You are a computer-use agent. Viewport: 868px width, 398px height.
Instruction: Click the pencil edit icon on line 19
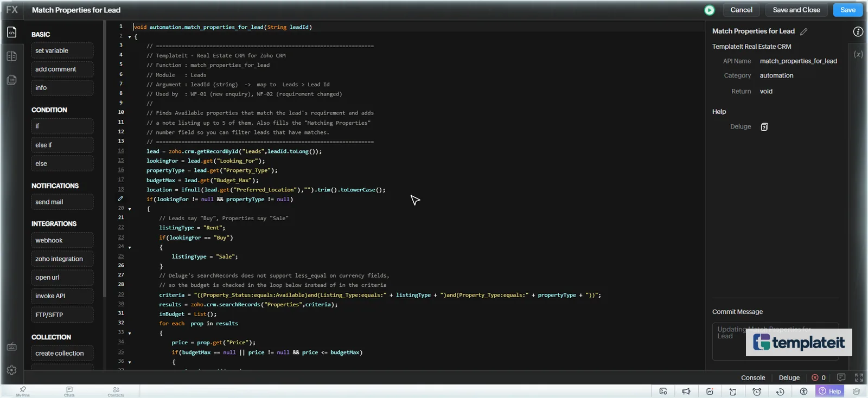120,199
